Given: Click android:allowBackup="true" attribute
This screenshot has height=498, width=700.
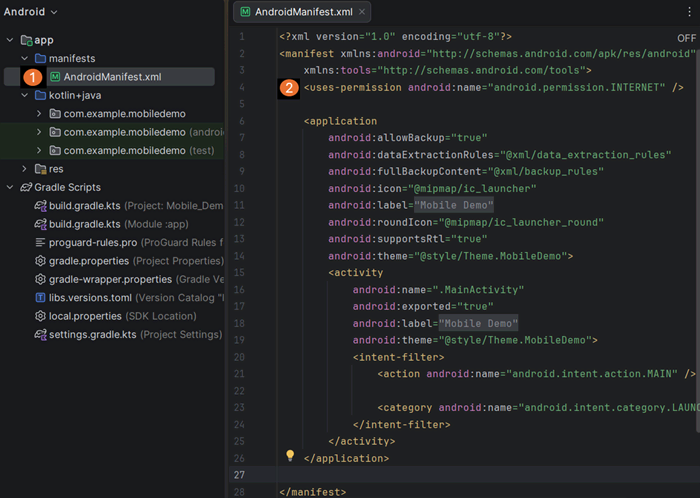Looking at the screenshot, I should pyautogui.click(x=408, y=138).
